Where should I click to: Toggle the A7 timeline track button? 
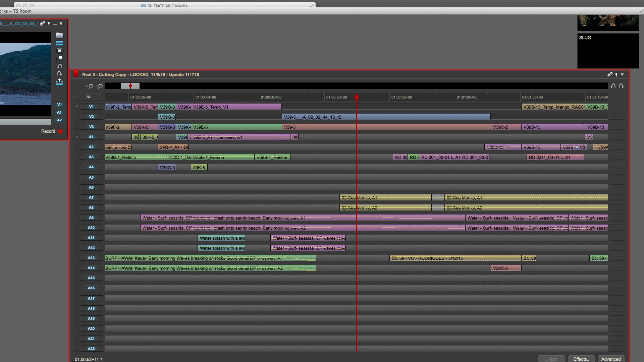pyautogui.click(x=91, y=197)
